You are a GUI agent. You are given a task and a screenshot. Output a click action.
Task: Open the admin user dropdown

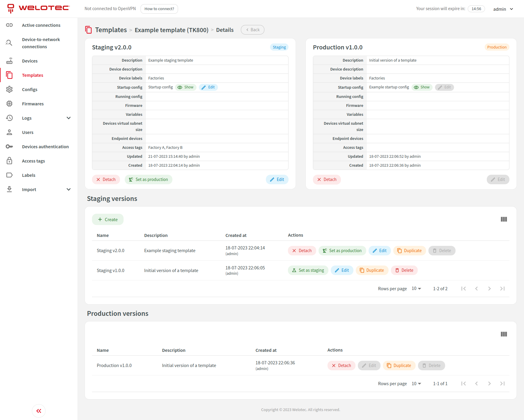(x=503, y=9)
